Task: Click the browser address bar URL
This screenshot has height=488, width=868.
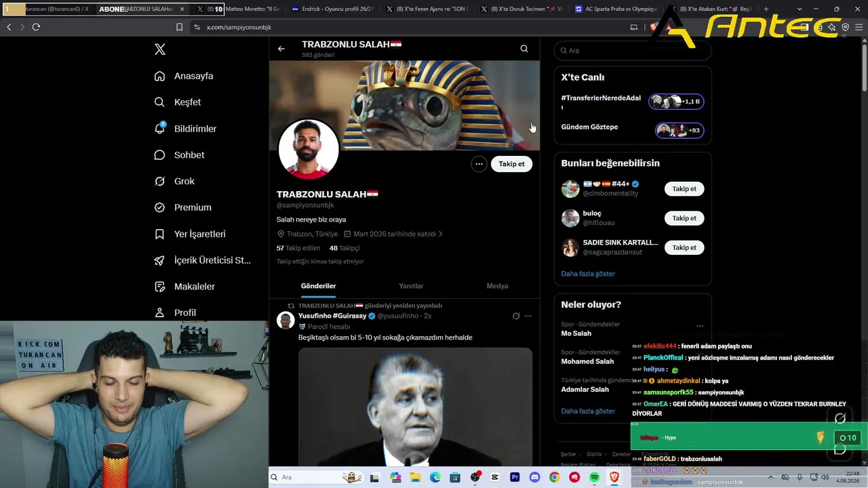Action: tap(238, 27)
